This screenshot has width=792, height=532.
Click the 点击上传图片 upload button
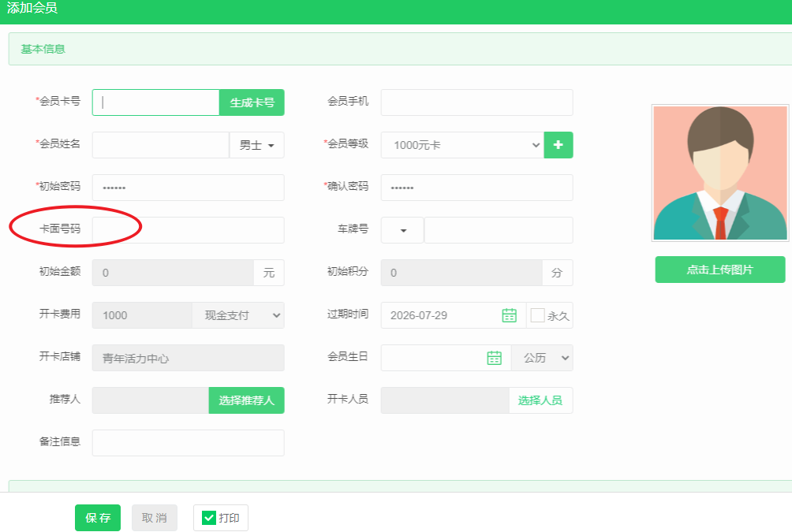(719, 270)
